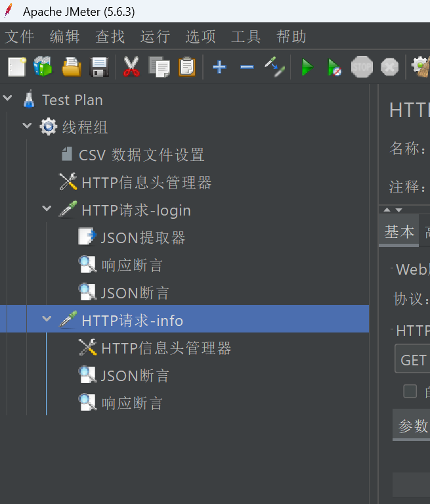Click the JSON提取器 icon

(87, 237)
